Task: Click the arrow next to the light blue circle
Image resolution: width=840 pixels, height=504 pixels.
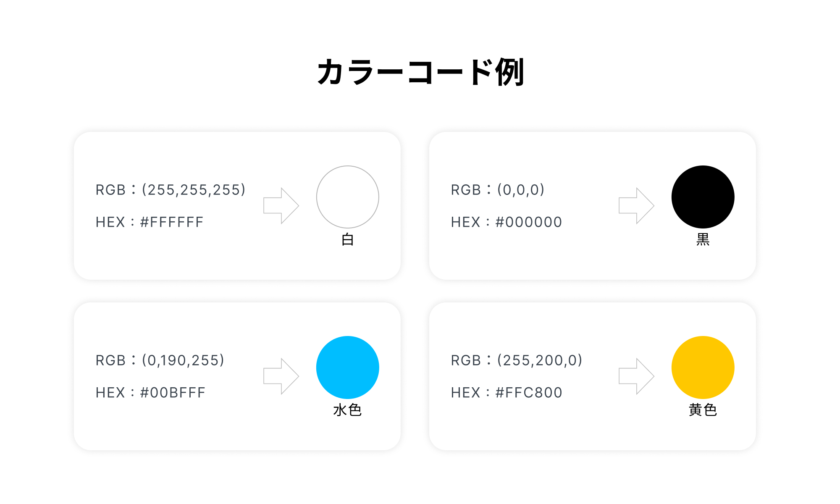Action: (281, 376)
